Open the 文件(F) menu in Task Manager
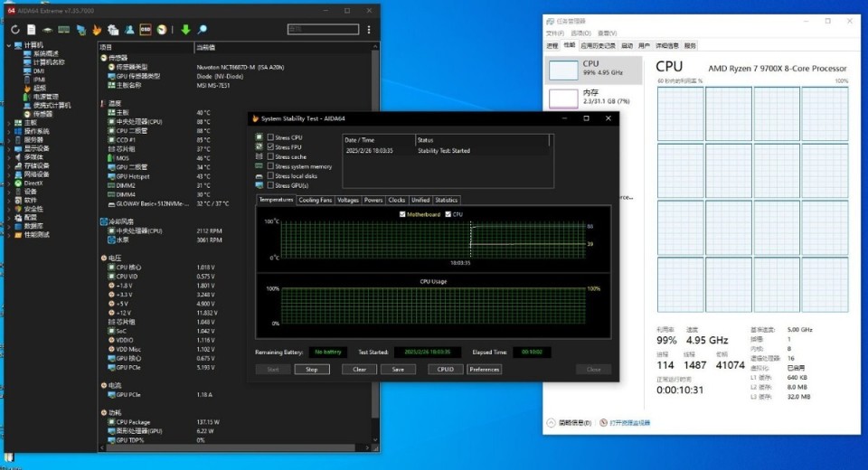 pos(554,33)
